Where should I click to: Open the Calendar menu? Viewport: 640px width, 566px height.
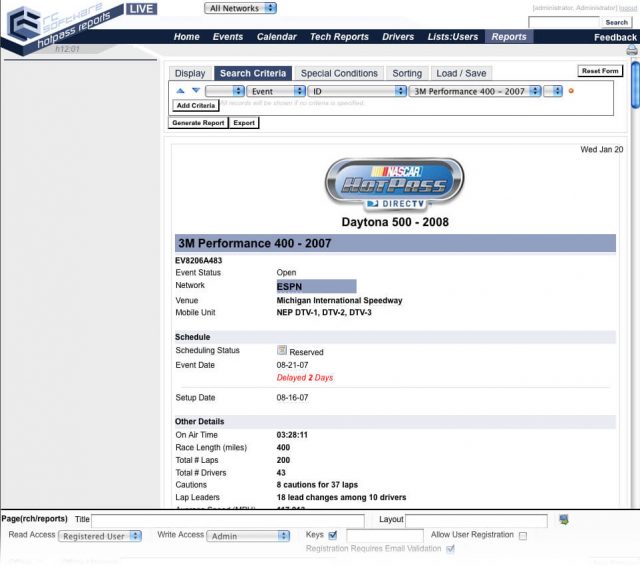pyautogui.click(x=276, y=37)
